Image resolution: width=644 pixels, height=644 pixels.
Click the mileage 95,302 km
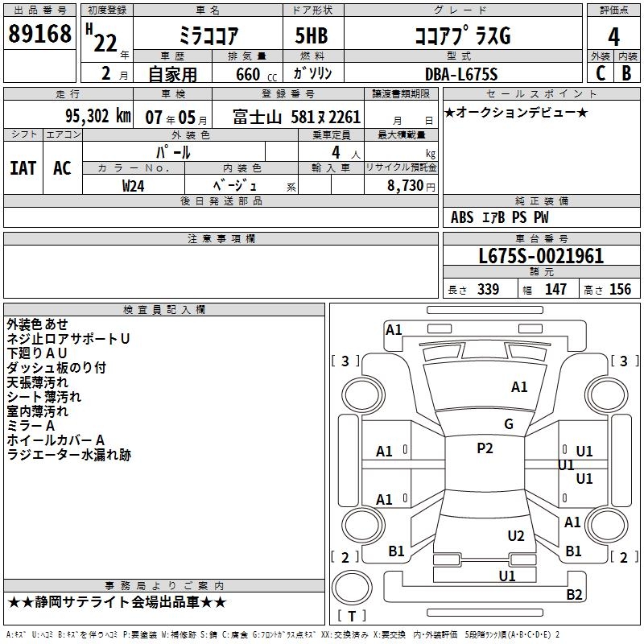(x=98, y=116)
